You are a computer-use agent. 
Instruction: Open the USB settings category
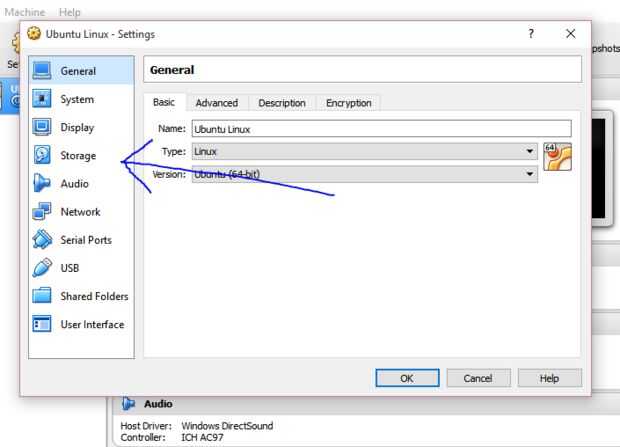click(81, 267)
